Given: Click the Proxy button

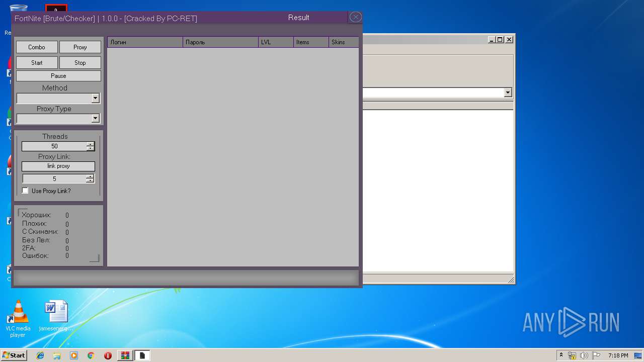Looking at the screenshot, I should pyautogui.click(x=80, y=47).
